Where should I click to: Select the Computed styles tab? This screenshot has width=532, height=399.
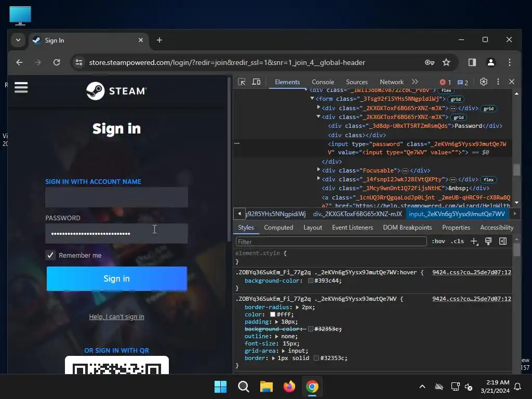point(278,228)
